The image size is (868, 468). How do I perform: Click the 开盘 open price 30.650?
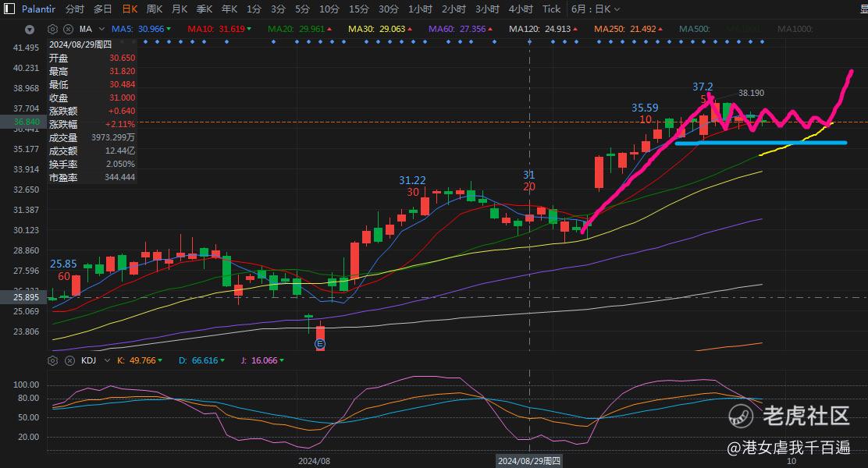123,58
